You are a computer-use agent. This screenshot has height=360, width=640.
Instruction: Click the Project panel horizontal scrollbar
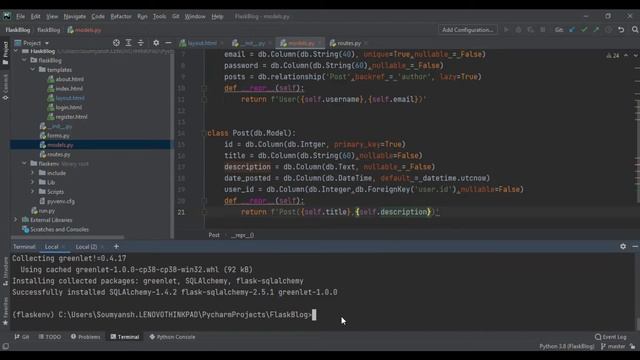pyautogui.click(x=68, y=237)
